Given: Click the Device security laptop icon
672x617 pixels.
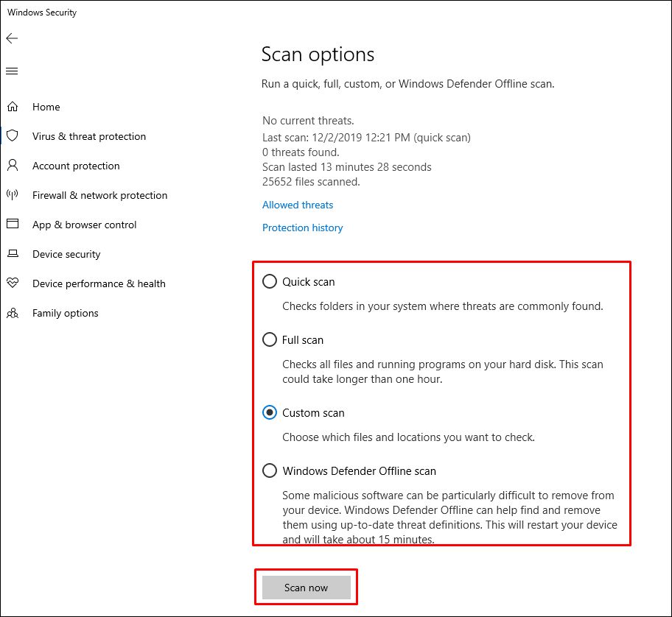Looking at the screenshot, I should pos(13,254).
